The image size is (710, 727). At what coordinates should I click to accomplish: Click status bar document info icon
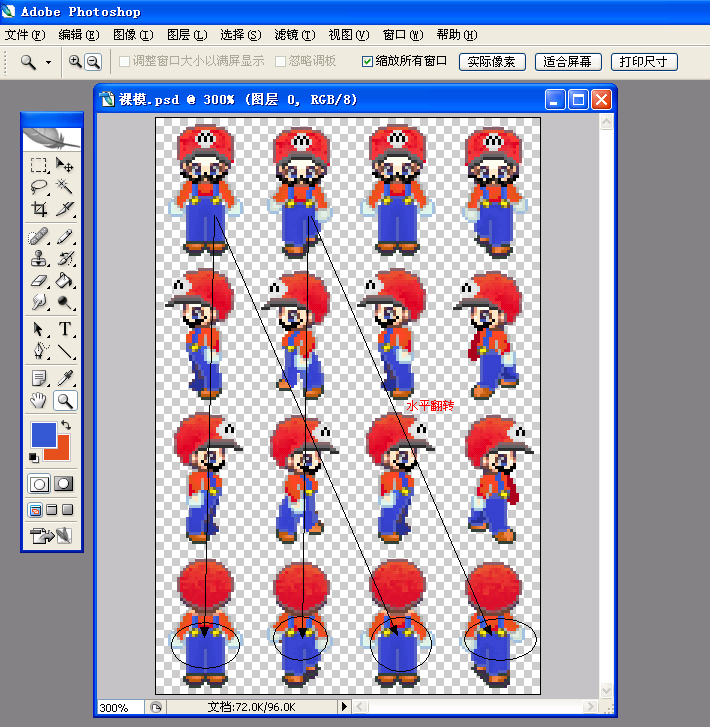click(x=156, y=707)
